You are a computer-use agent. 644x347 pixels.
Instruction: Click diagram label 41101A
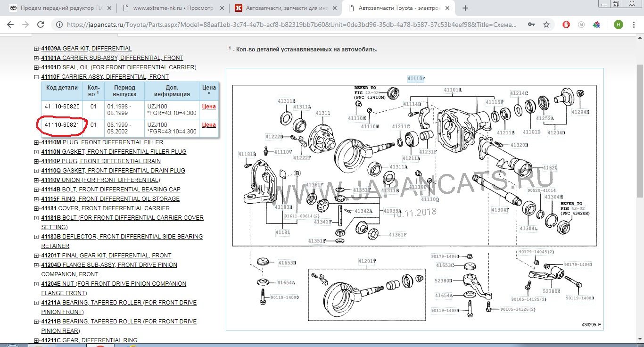[x=453, y=90]
